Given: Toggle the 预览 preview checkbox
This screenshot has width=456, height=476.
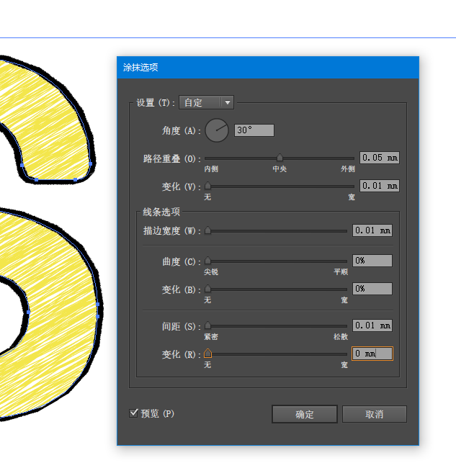Looking at the screenshot, I should [133, 413].
